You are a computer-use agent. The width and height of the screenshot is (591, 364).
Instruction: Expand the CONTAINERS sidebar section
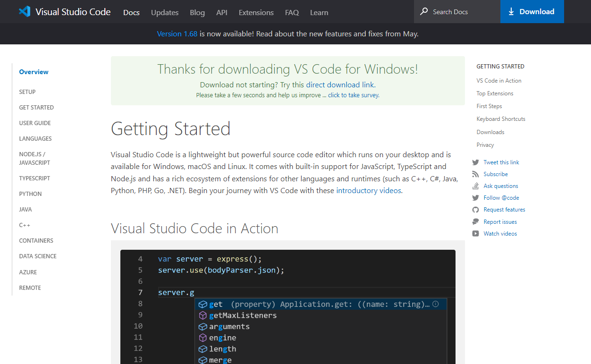[36, 240]
